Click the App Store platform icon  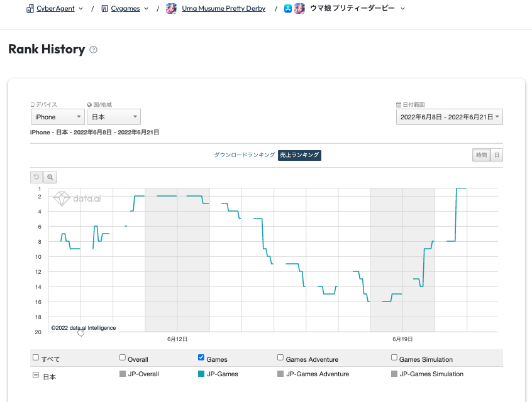click(x=288, y=9)
